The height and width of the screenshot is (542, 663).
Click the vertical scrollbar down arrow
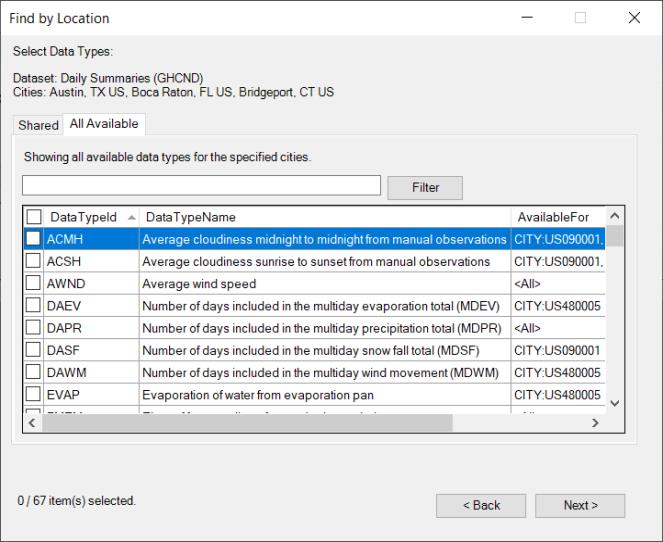615,403
